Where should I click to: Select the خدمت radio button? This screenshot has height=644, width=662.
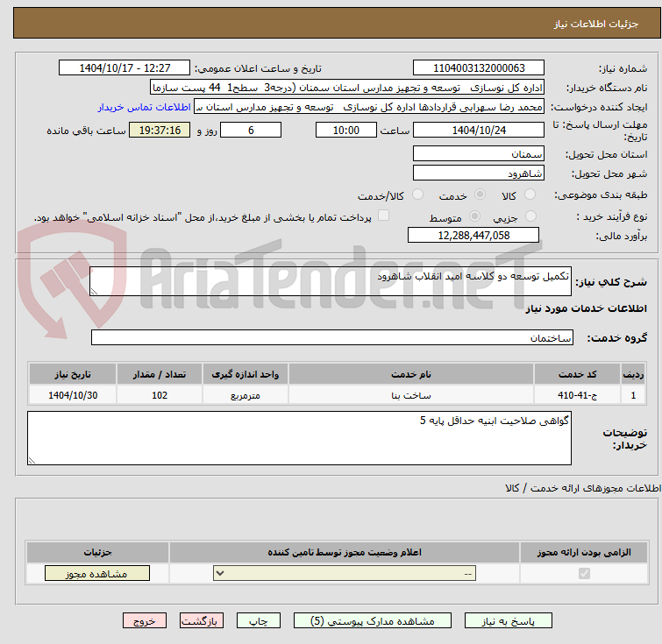pos(480,195)
